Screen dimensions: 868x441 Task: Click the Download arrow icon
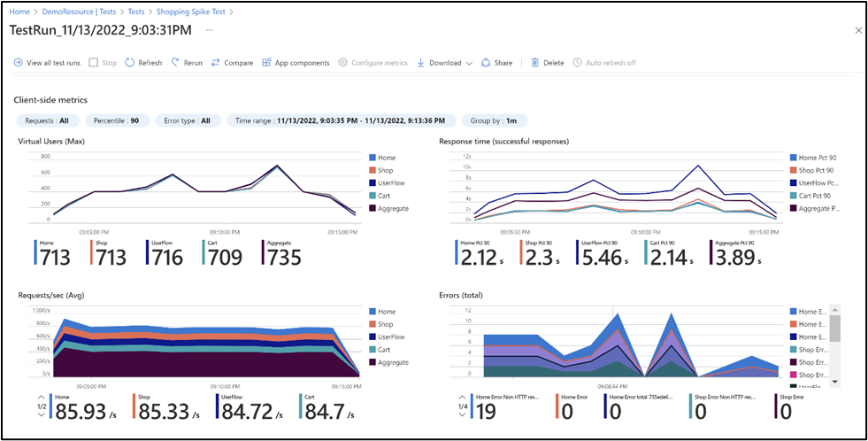[x=420, y=63]
